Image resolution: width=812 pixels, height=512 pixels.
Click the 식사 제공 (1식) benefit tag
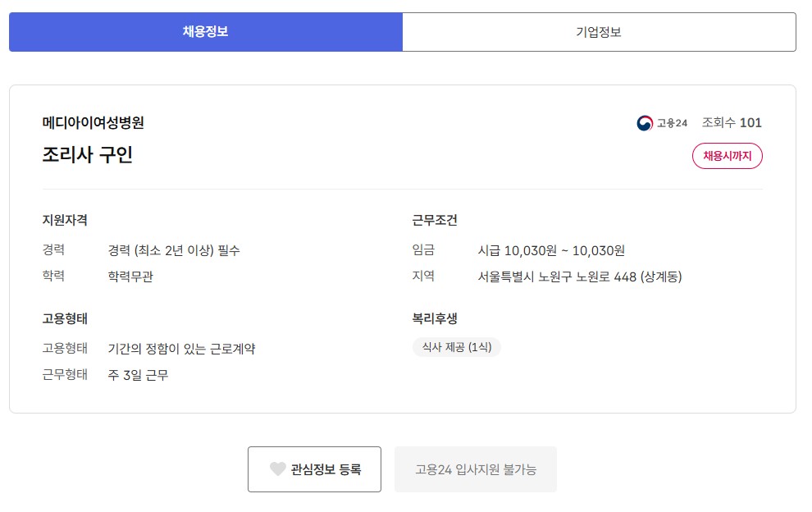457,347
